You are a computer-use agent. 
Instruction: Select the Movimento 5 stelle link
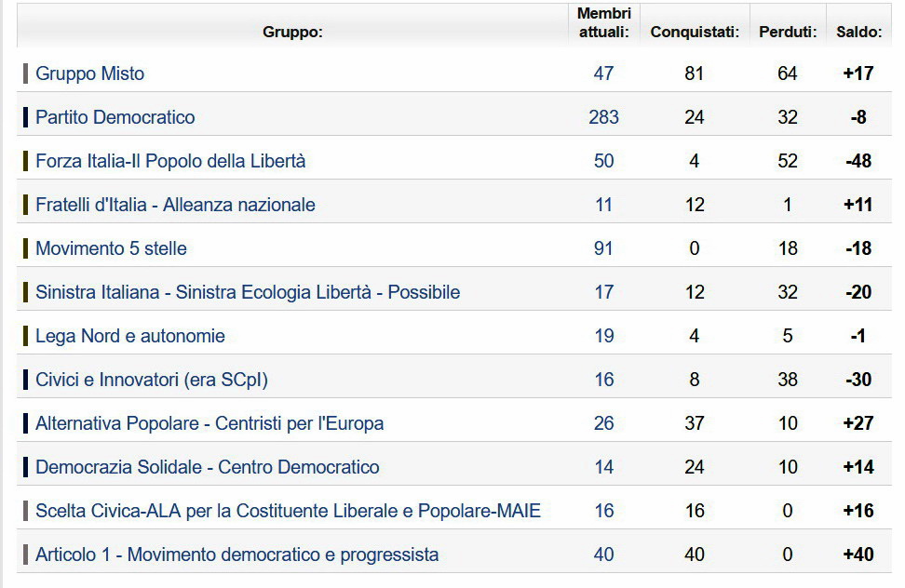click(112, 248)
